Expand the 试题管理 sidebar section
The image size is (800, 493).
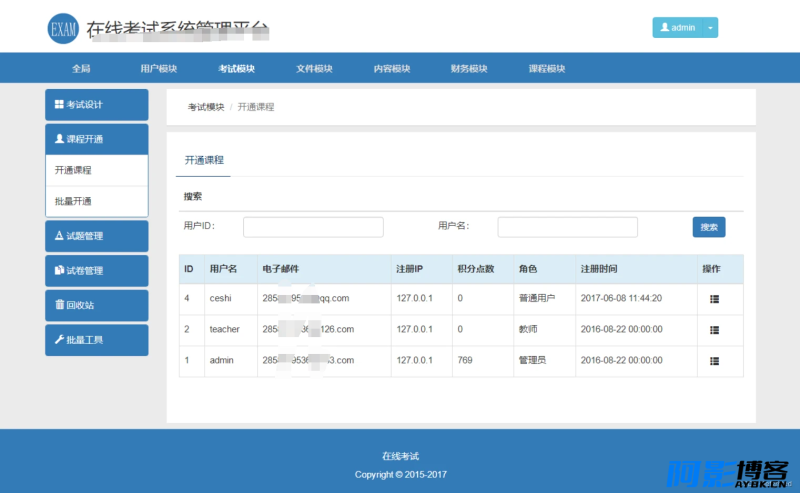pyautogui.click(x=97, y=236)
